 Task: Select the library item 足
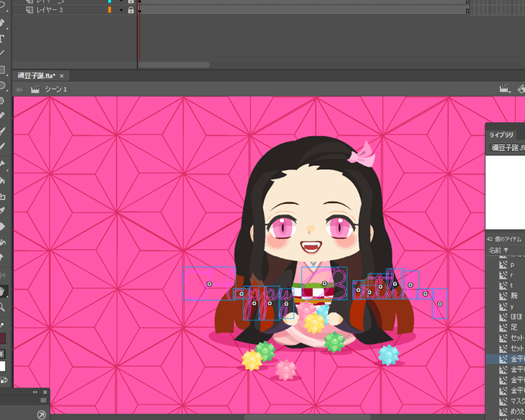click(x=513, y=327)
